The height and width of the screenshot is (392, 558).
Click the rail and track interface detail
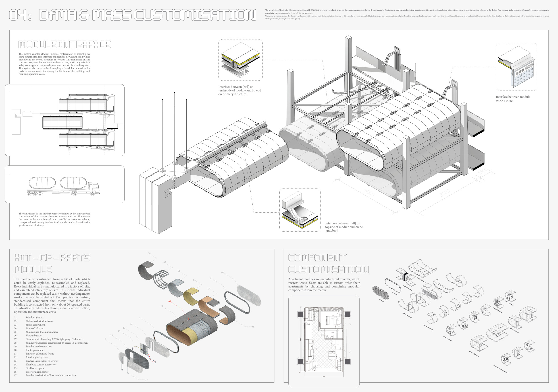click(240, 60)
